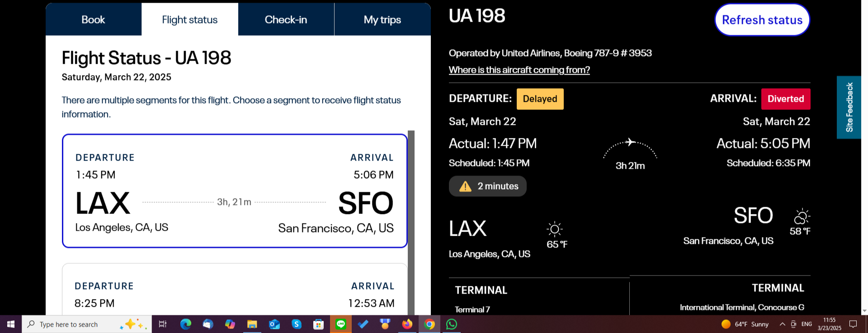Click the sunny weather icon at LAX
Screen dimensions: 868x333
click(x=554, y=229)
